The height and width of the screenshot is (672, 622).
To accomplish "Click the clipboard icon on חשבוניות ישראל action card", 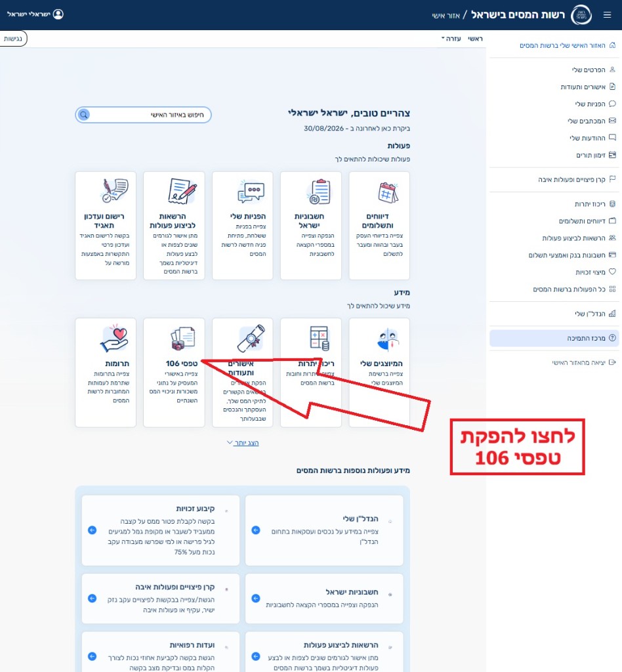I will pyautogui.click(x=319, y=192).
